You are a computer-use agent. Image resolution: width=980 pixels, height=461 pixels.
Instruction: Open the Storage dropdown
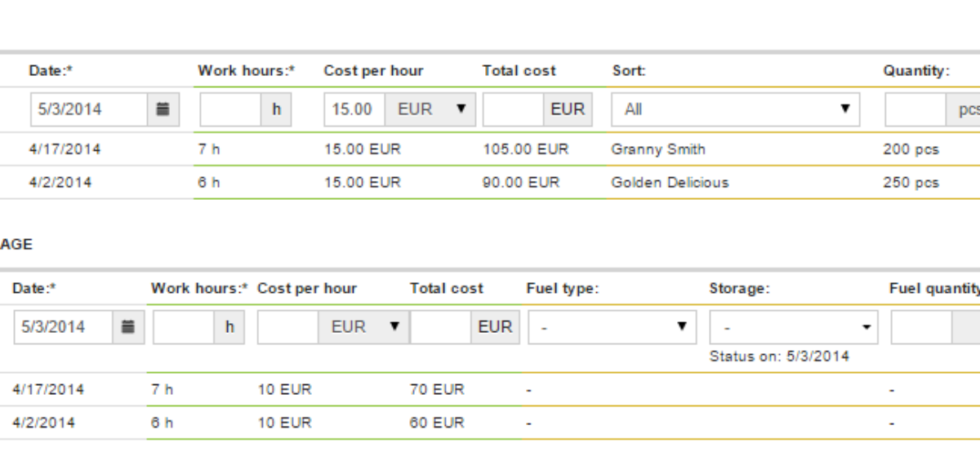tap(794, 326)
